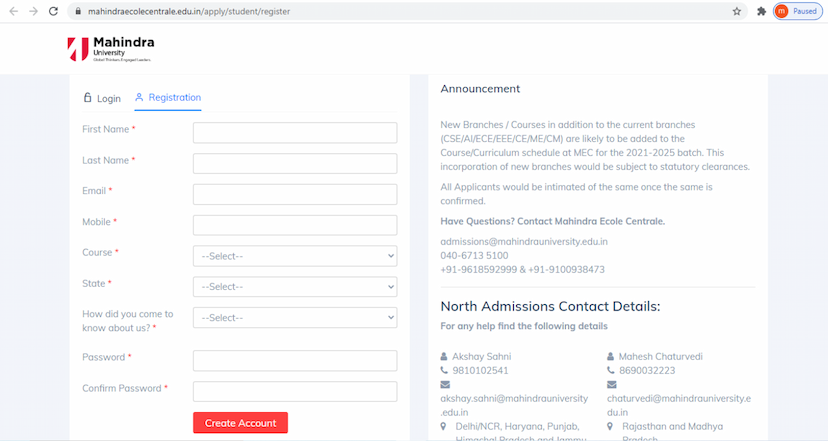Screen dimensions: 828x441
Task: Expand the Course dropdown
Action: pos(295,256)
